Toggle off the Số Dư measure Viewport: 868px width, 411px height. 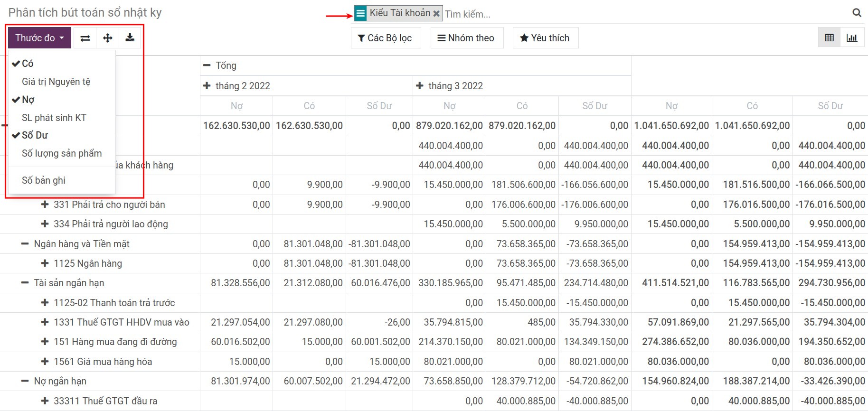35,135
